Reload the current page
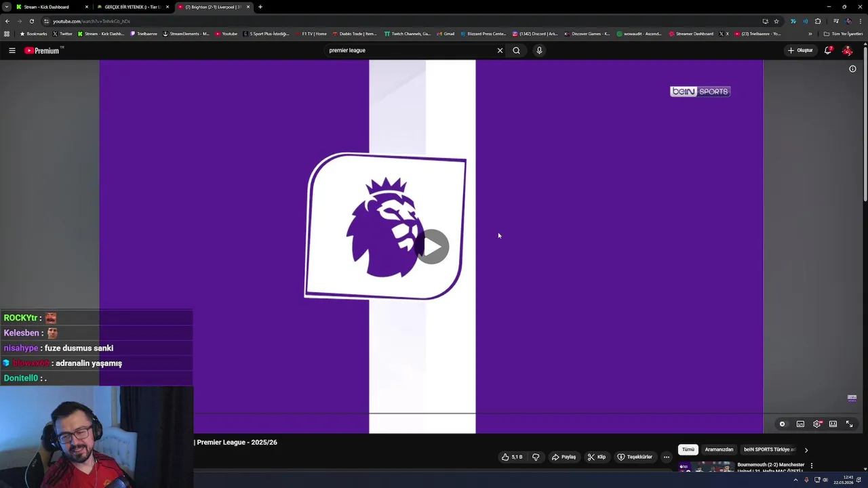 [31, 21]
